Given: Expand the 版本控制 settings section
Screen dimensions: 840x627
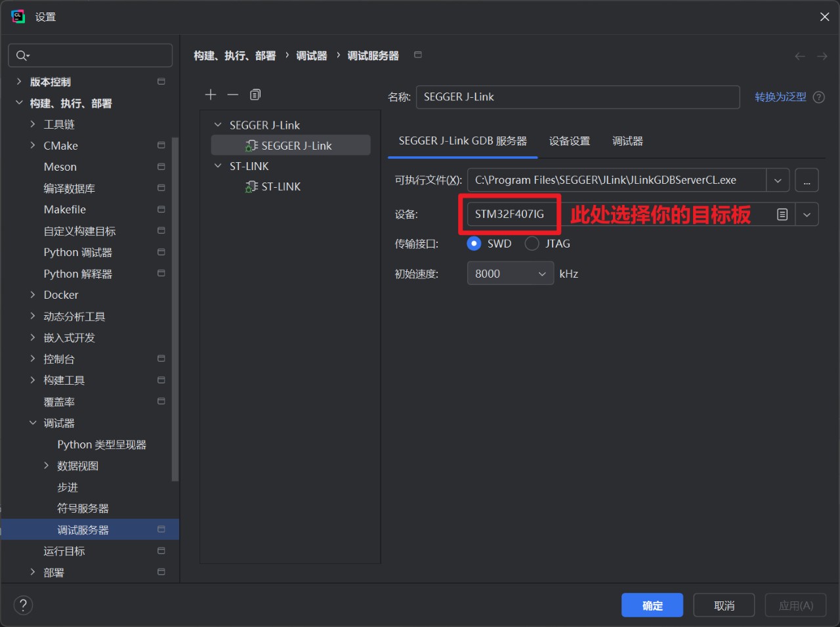Looking at the screenshot, I should pyautogui.click(x=19, y=81).
